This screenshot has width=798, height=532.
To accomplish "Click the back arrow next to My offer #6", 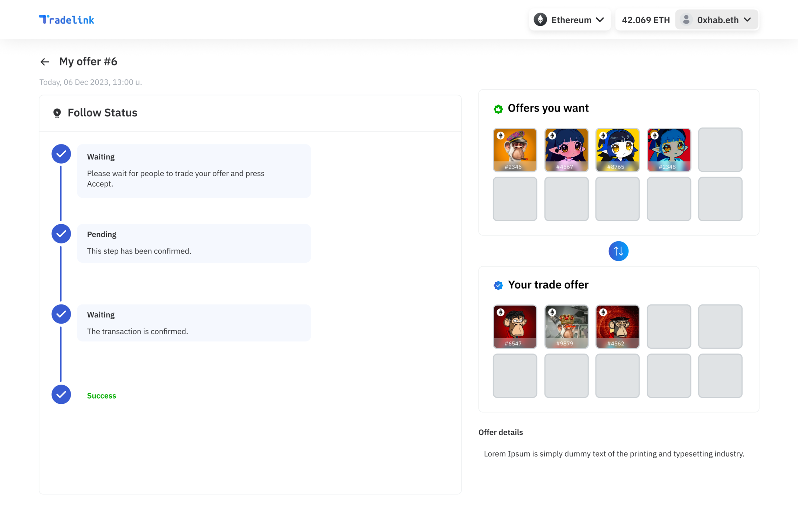I will [x=45, y=62].
